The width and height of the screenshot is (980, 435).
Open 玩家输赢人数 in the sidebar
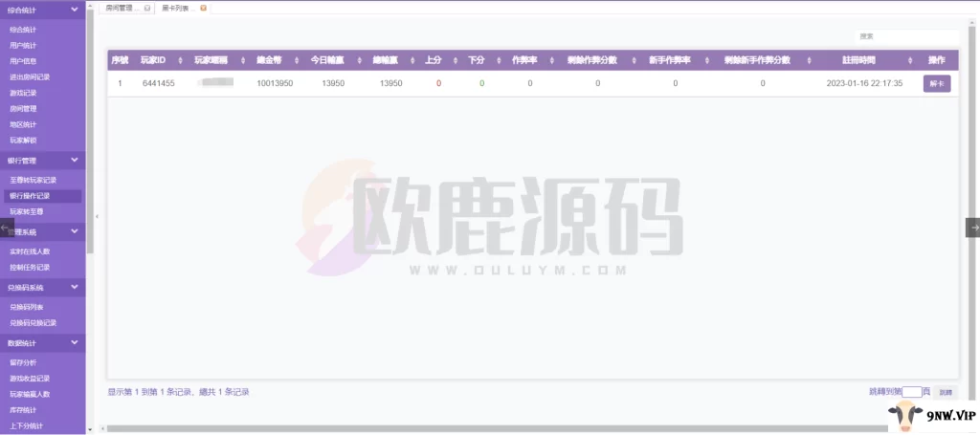click(30, 395)
